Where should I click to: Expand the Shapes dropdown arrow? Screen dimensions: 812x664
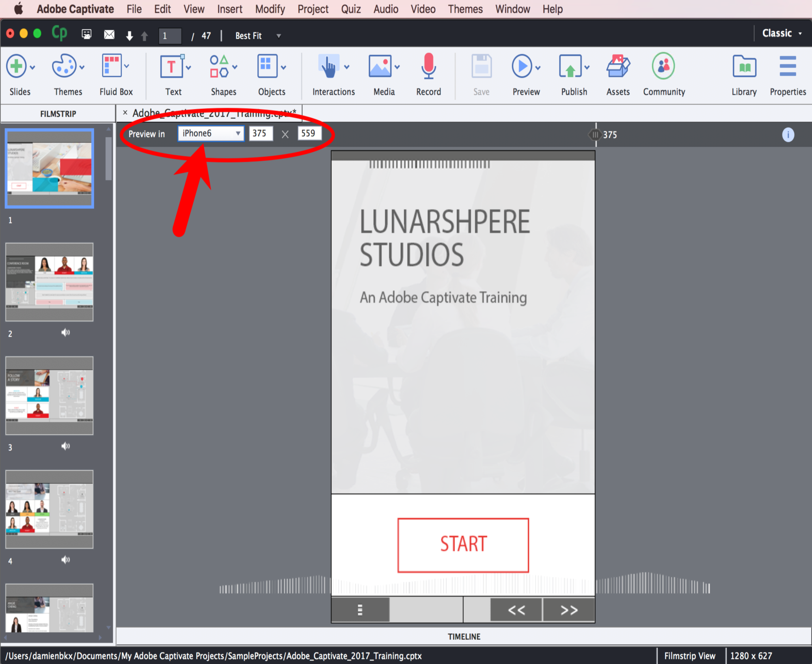click(x=235, y=67)
